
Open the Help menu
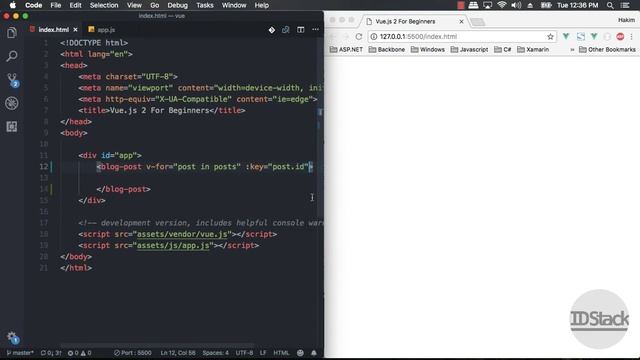pos(261,5)
